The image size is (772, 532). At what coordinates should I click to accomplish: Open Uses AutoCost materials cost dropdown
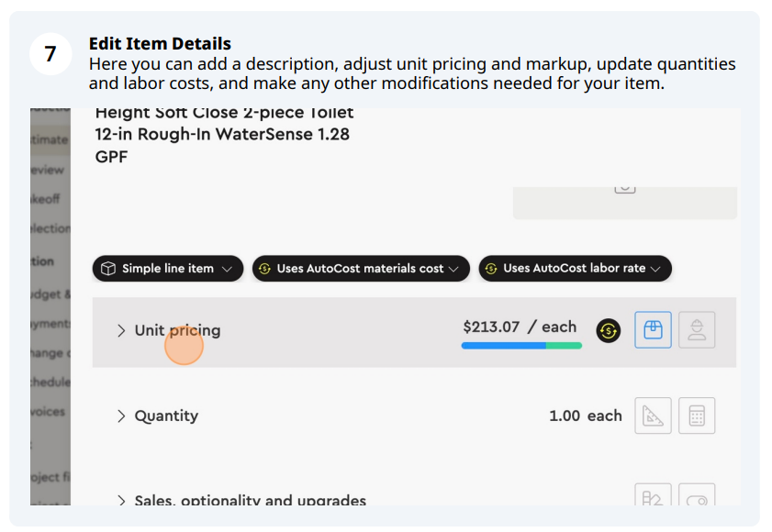(x=361, y=269)
